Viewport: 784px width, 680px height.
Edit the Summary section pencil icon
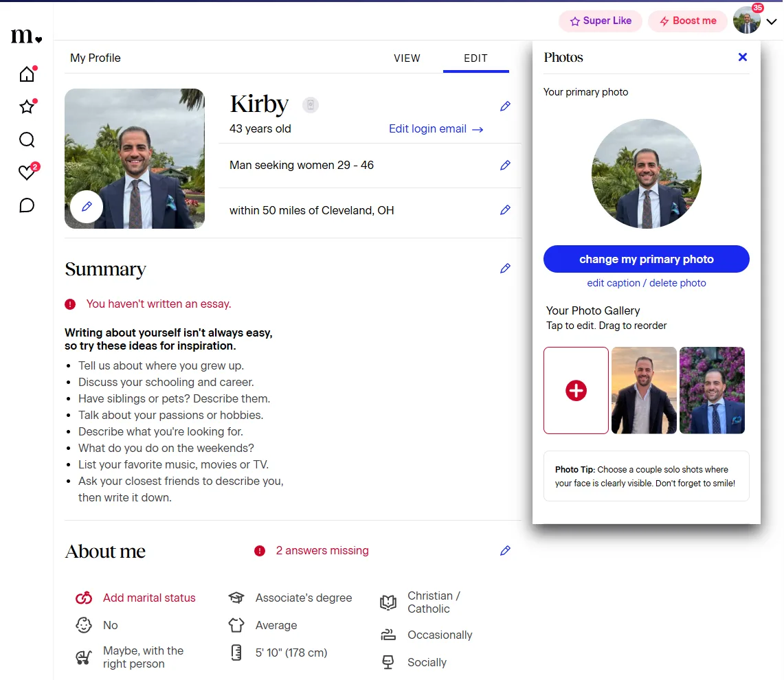tap(505, 269)
